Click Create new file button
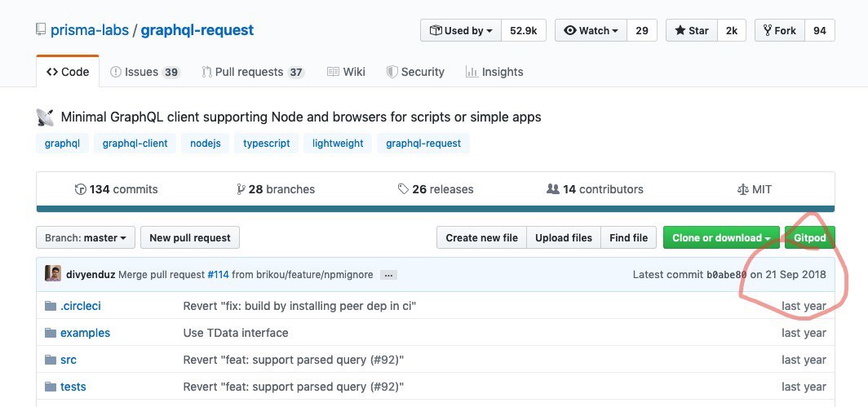The image size is (868, 407). coord(481,237)
